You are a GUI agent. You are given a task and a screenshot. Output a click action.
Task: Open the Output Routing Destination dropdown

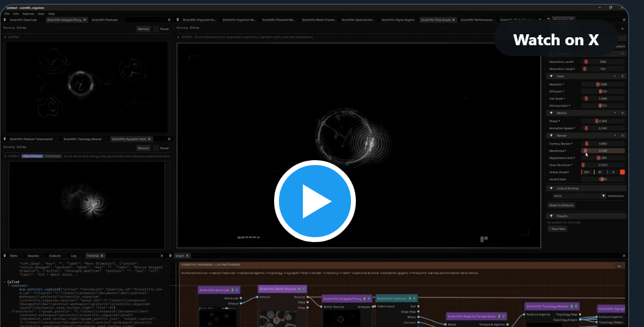point(579,196)
